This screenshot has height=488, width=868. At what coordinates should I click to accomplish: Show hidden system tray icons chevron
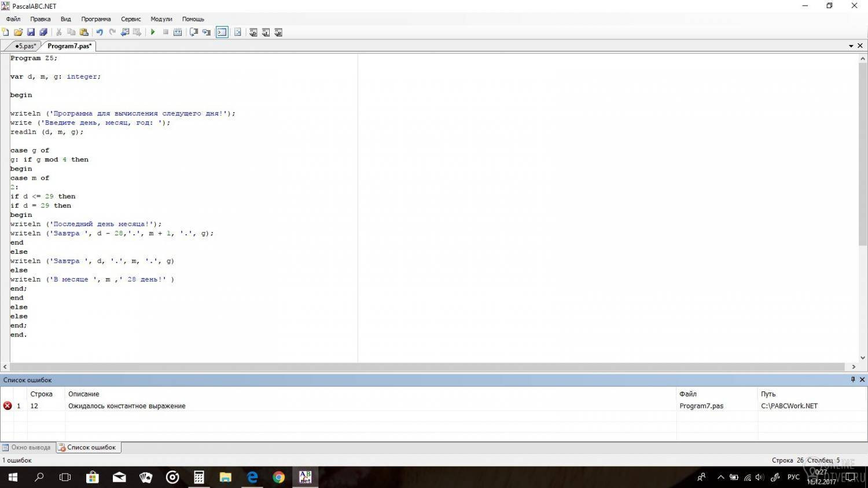pyautogui.click(x=720, y=477)
